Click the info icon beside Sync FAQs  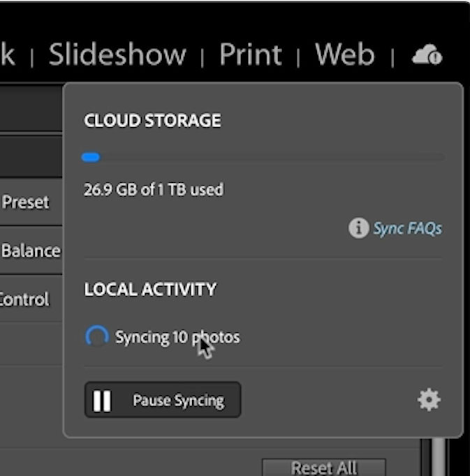coord(358,228)
